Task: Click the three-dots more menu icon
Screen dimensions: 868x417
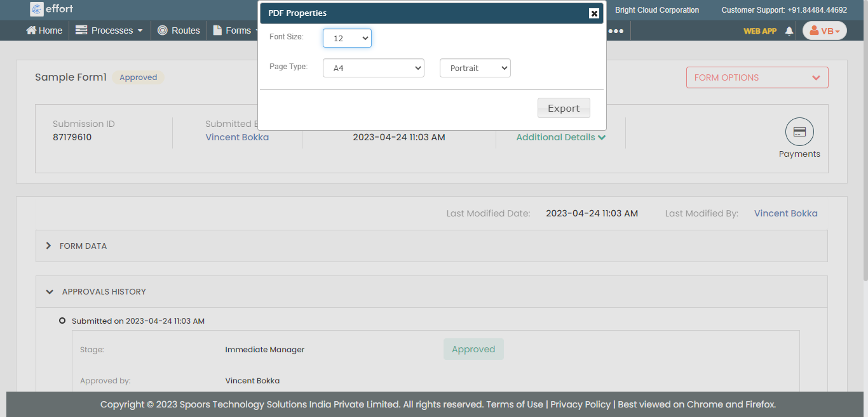Action: 616,30
